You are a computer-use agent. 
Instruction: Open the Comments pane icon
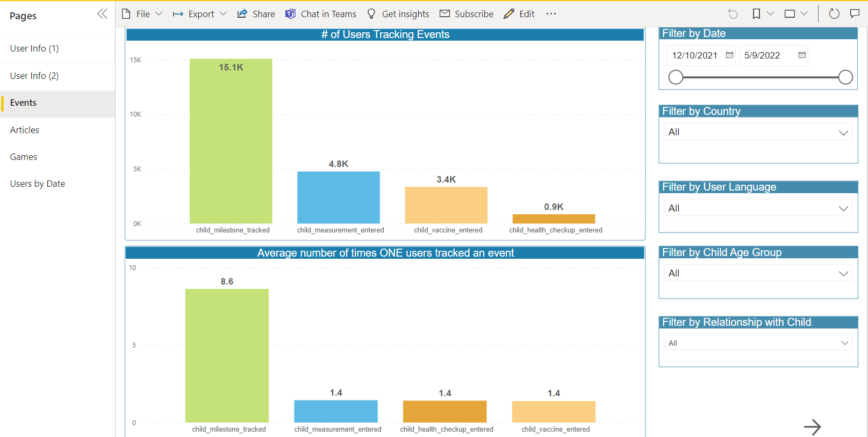[x=855, y=14]
